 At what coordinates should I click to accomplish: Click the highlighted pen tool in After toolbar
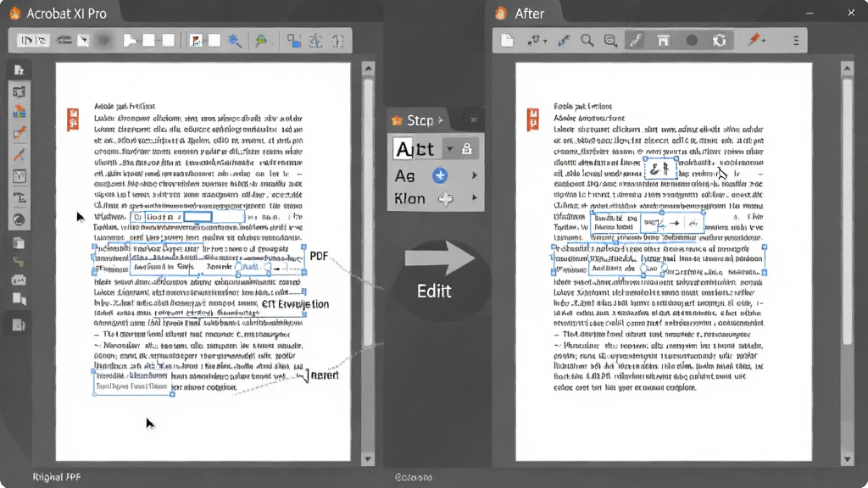[636, 41]
